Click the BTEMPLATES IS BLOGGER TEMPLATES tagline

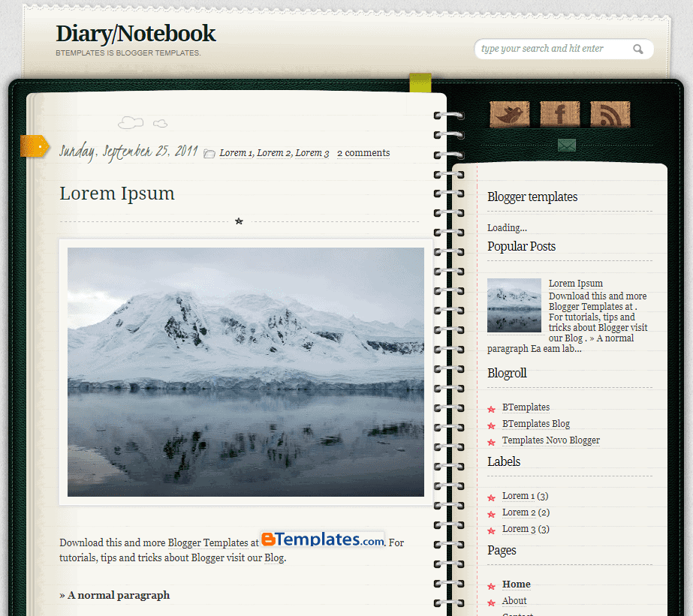point(128,53)
